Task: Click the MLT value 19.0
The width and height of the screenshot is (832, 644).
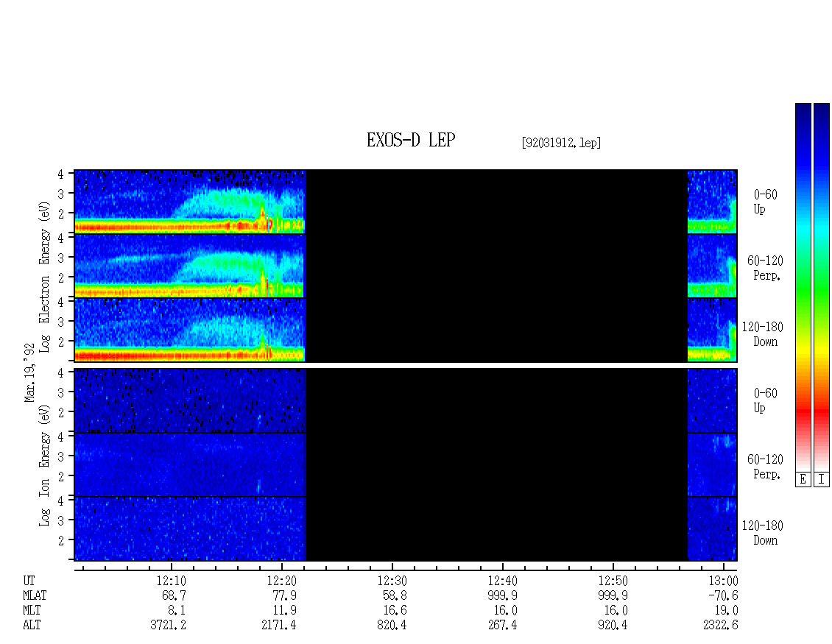Action: pyautogui.click(x=726, y=611)
